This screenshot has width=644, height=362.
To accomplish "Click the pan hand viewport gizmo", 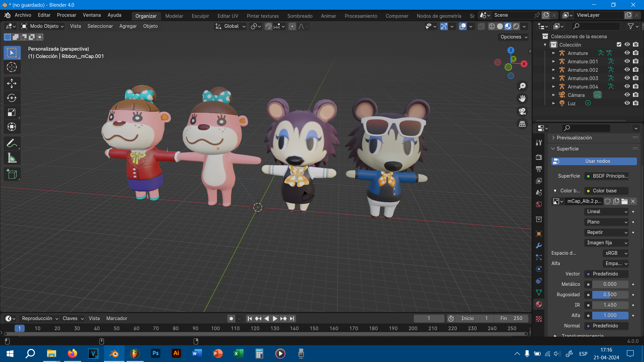I will 522,99.
